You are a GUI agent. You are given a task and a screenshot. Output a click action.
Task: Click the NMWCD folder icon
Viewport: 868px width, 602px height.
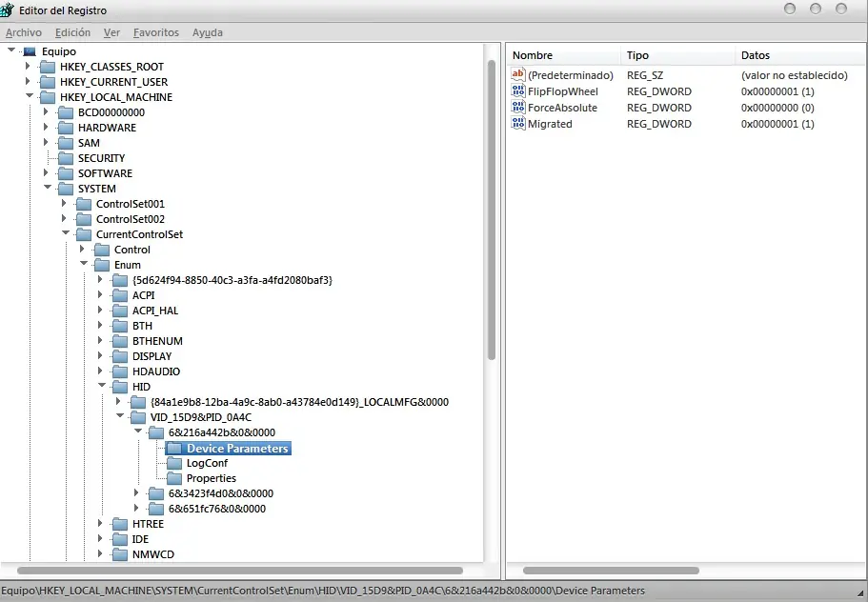click(x=120, y=554)
